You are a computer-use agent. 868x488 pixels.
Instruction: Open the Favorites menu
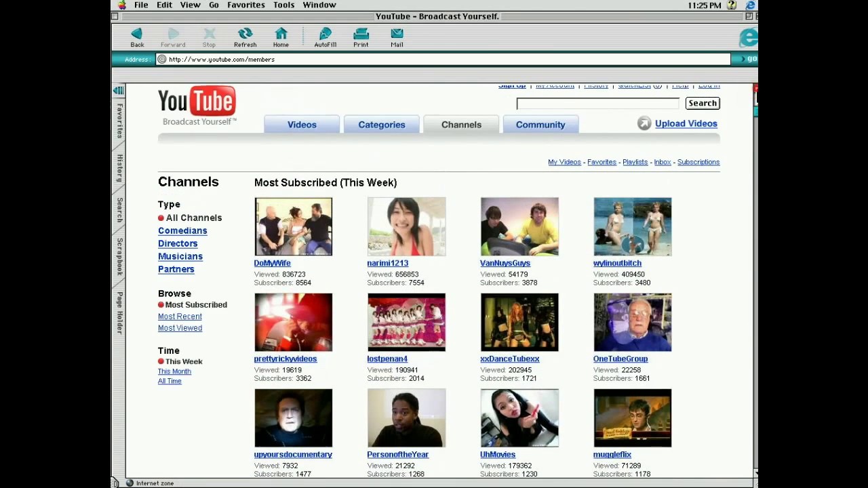[246, 5]
